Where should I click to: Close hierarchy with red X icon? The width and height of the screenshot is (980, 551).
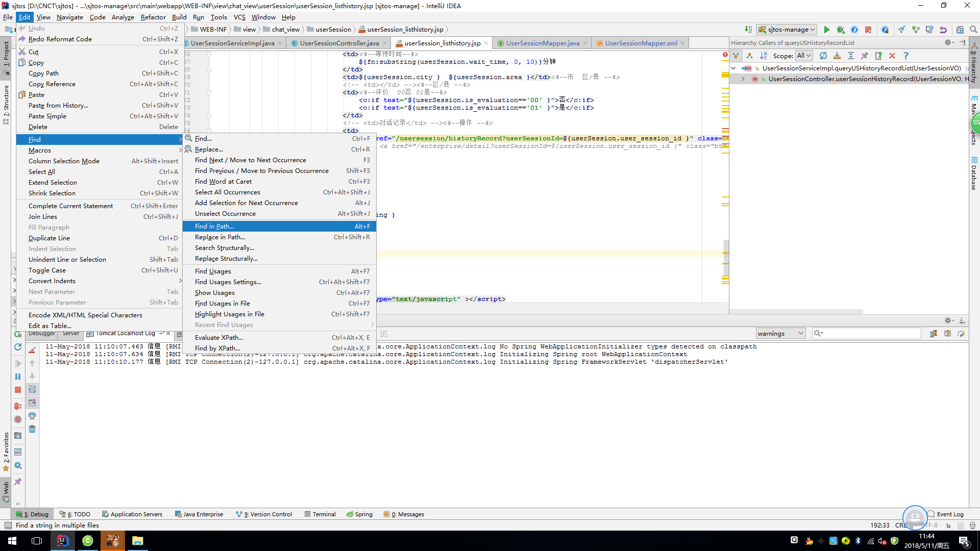pos(892,56)
